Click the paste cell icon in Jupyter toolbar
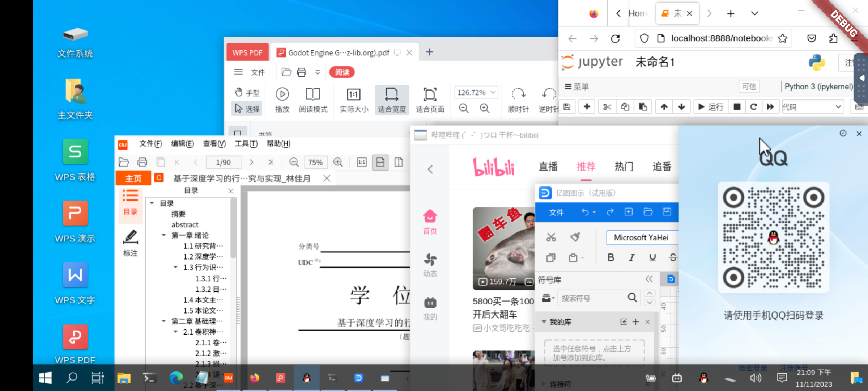The width and height of the screenshot is (868, 391). tap(643, 106)
